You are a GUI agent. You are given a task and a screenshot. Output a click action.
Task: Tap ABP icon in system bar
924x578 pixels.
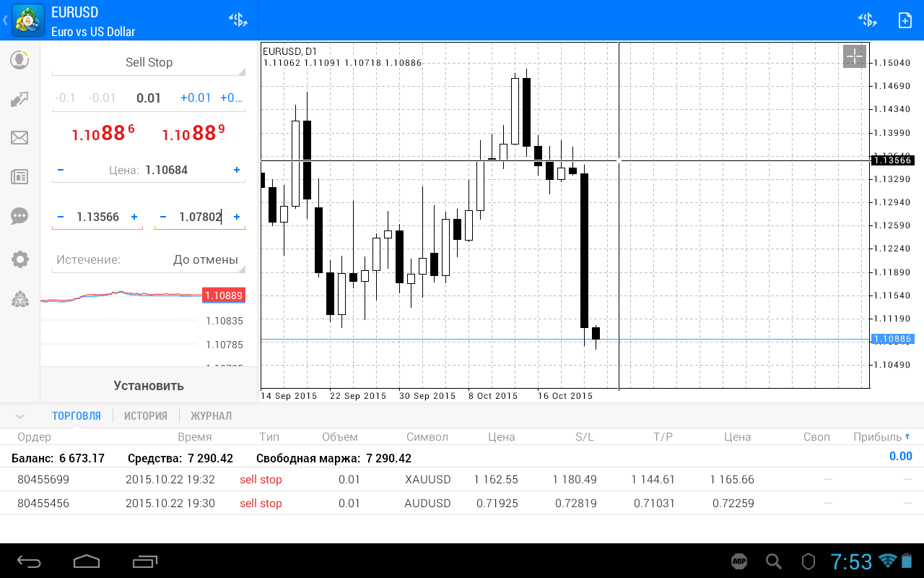(x=739, y=561)
